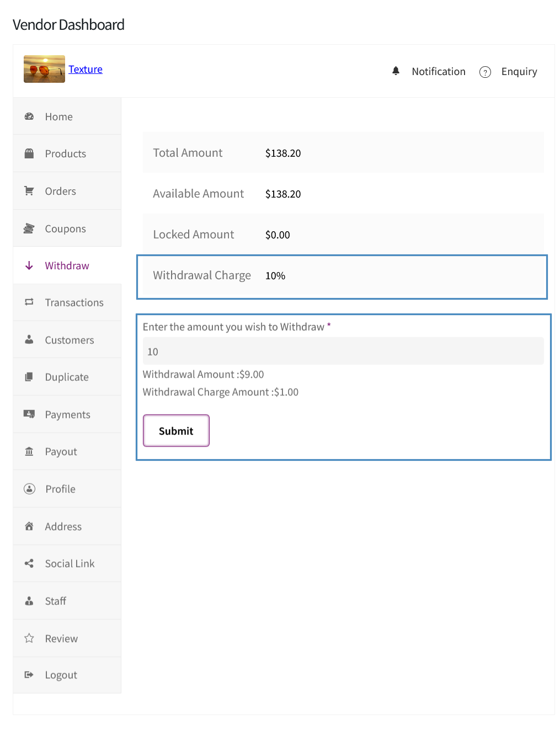Open the Customers page
560x729 pixels.
pyautogui.click(x=69, y=339)
